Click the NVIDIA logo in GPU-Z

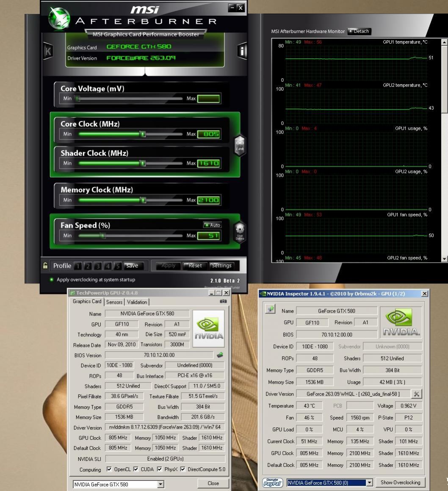click(x=208, y=328)
